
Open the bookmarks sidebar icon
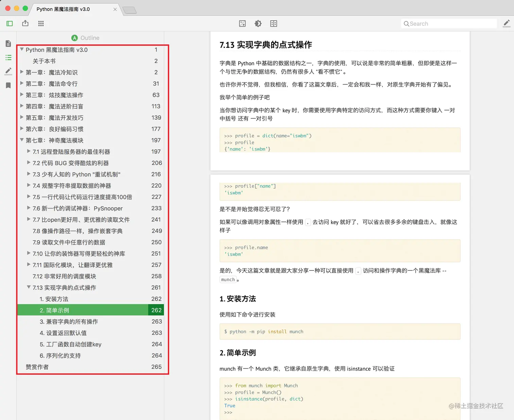click(8, 85)
